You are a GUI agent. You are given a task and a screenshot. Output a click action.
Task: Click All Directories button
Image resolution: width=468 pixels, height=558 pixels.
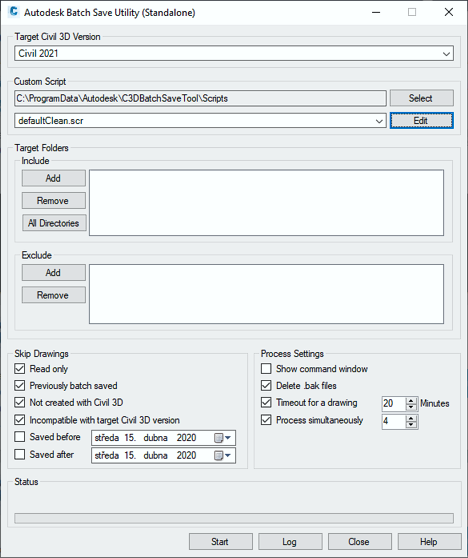pos(54,223)
